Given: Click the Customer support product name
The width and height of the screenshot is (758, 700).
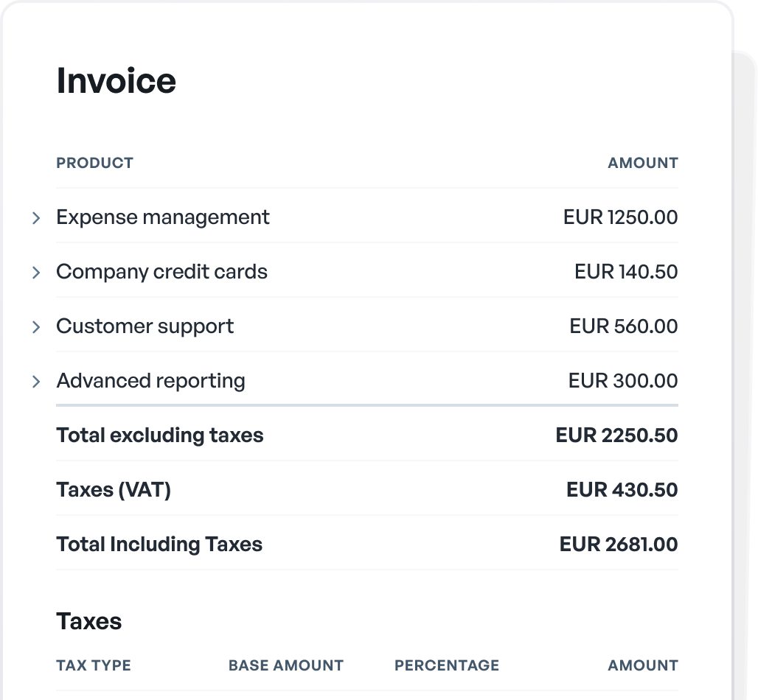Looking at the screenshot, I should click(x=145, y=326).
